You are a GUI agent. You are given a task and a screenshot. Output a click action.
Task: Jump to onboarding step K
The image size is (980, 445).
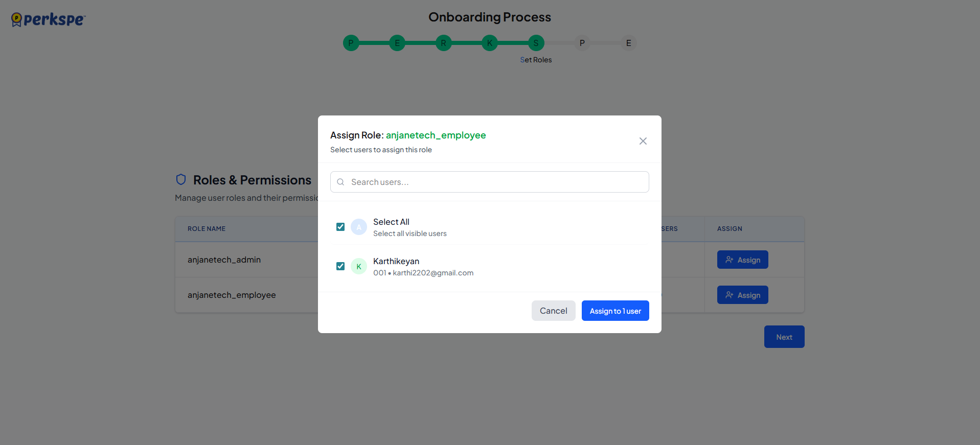click(490, 43)
